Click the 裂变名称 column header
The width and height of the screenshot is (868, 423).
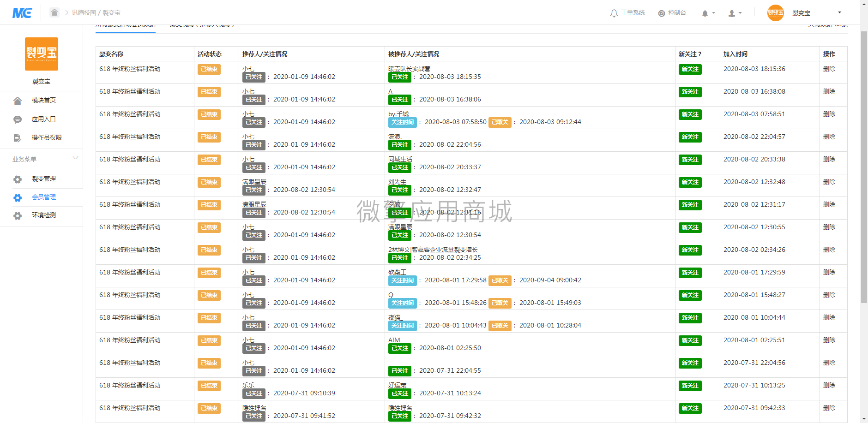[111, 54]
